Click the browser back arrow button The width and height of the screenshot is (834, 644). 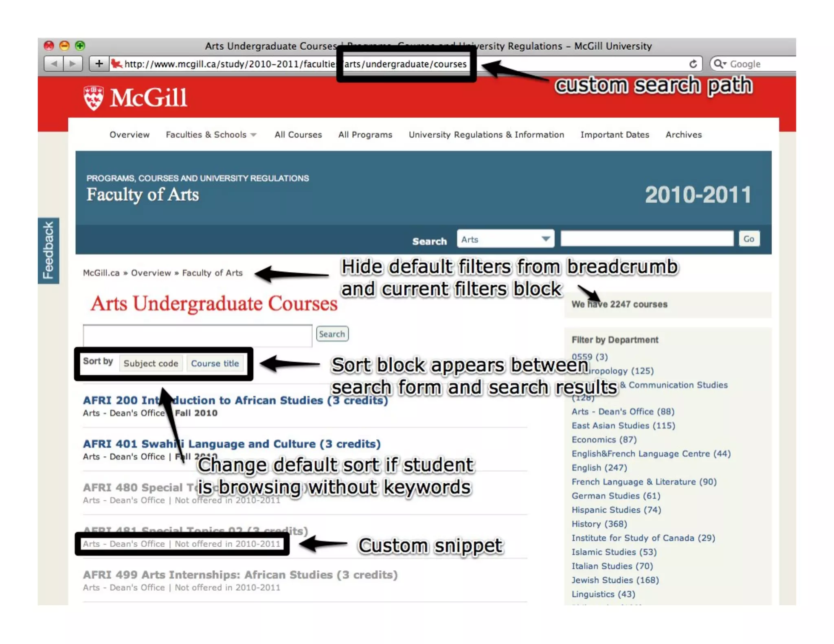pos(53,64)
